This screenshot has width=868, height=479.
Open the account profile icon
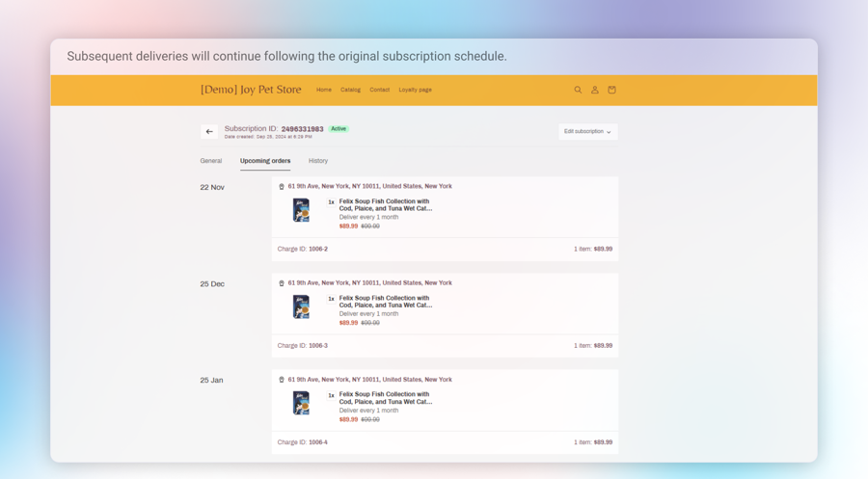pos(594,90)
